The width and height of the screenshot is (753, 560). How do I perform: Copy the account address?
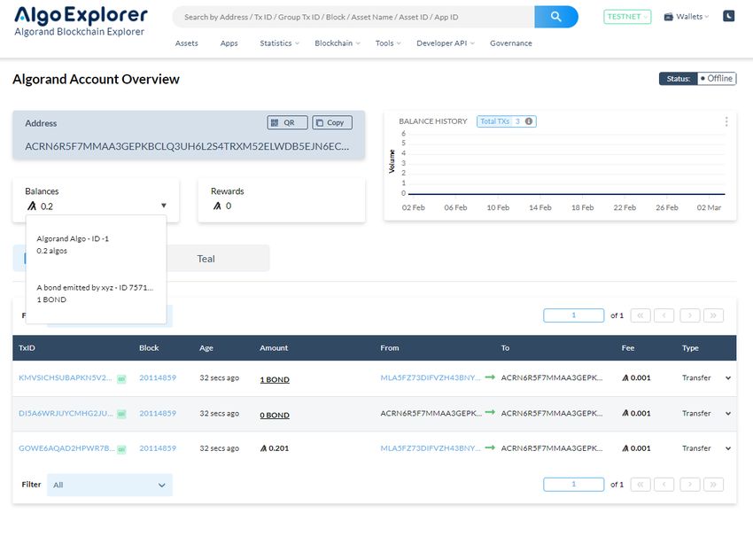coord(332,123)
